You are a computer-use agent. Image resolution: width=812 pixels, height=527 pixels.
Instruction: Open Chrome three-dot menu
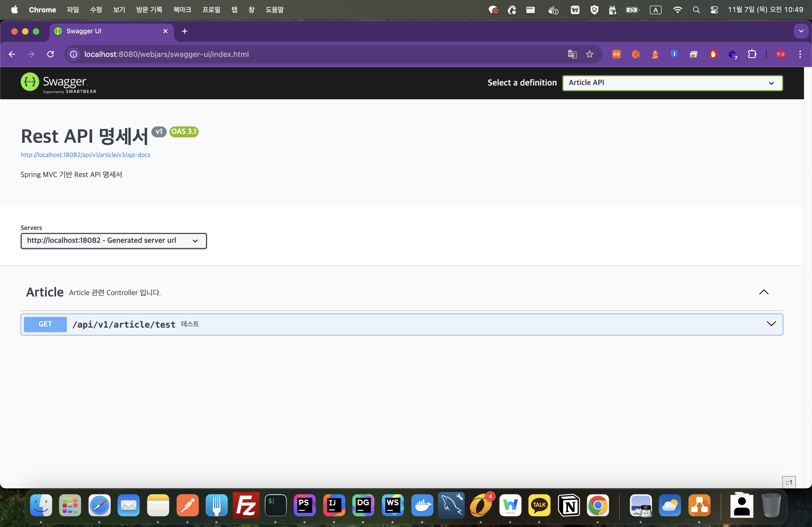click(800, 54)
